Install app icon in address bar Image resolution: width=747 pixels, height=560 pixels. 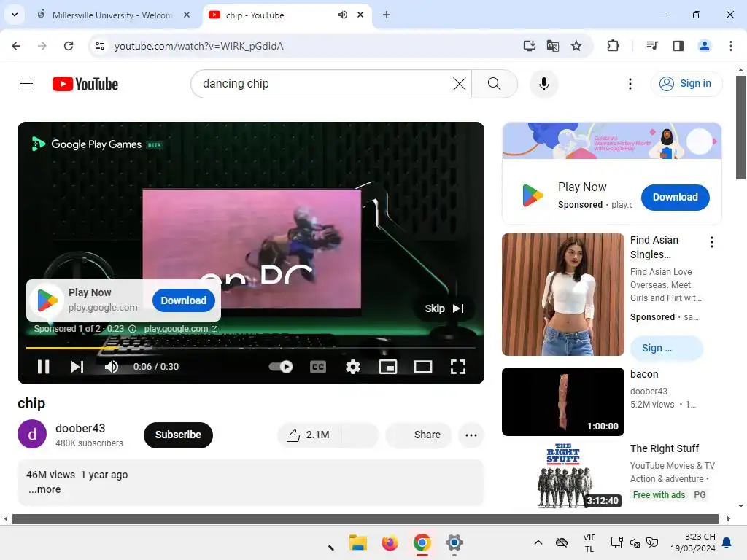tap(530, 46)
